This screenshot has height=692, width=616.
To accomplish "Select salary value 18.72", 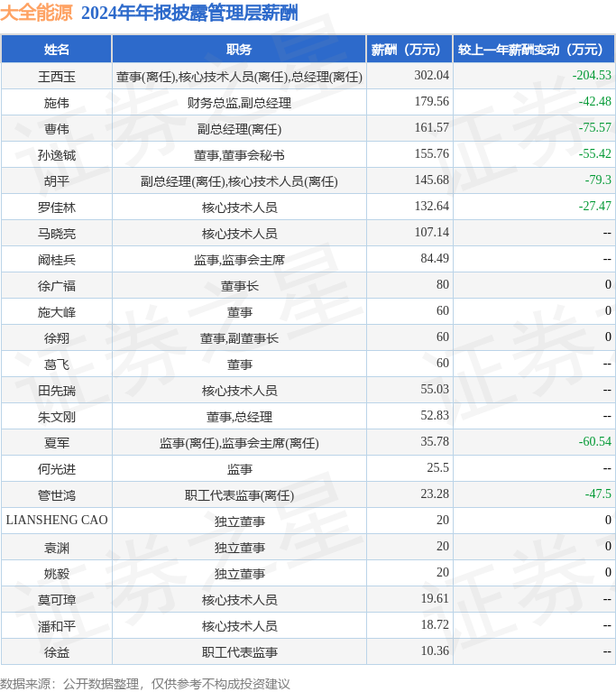I will pos(435,624).
